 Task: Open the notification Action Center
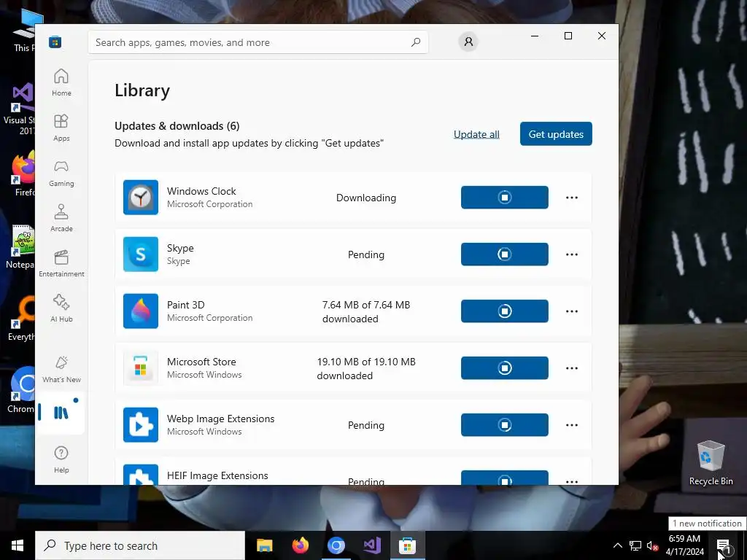point(723,545)
